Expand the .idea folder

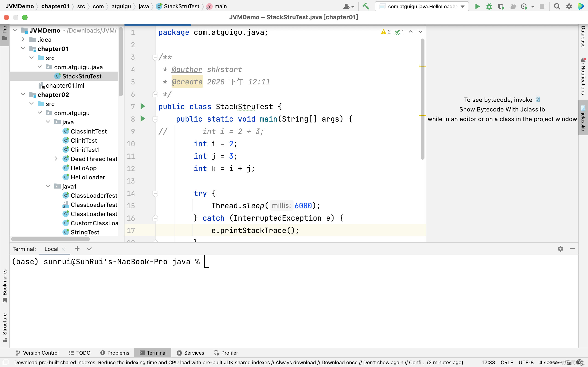23,39
